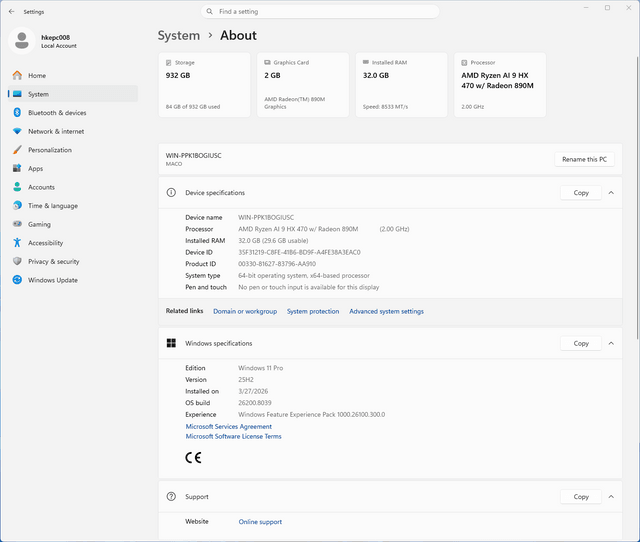This screenshot has height=542, width=640.
Task: Click the System breadcrumb
Action: pyautogui.click(x=179, y=36)
